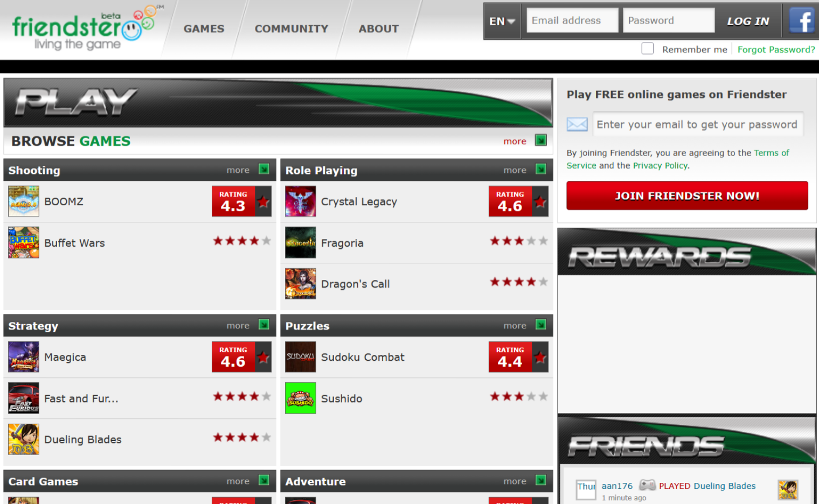The image size is (819, 504).
Task: Open the EN language dropdown
Action: (502, 21)
